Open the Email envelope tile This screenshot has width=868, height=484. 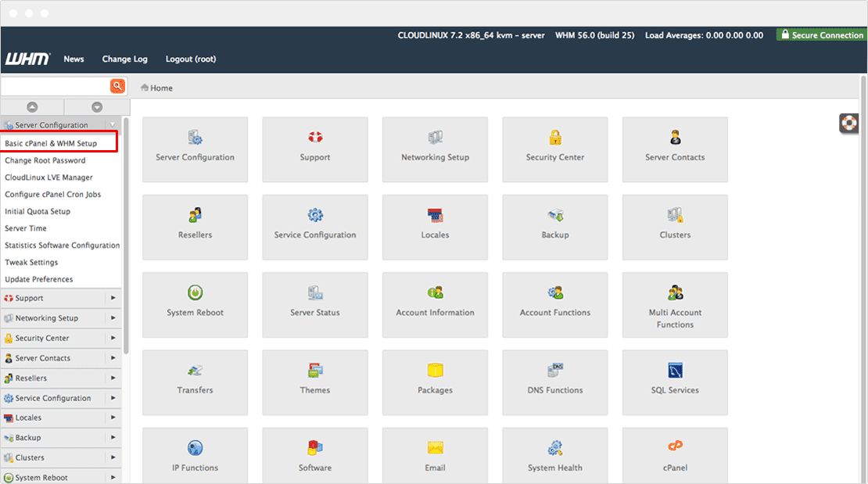pos(435,455)
